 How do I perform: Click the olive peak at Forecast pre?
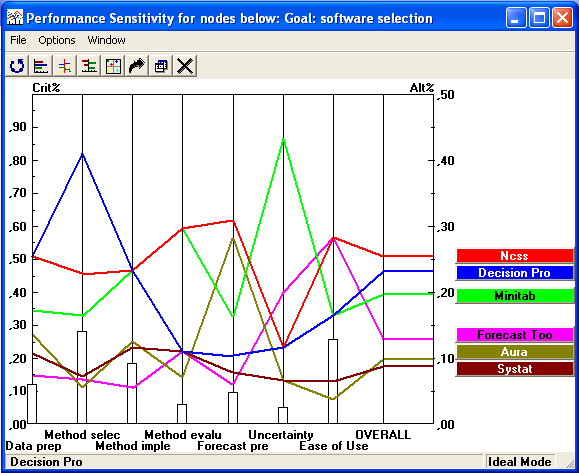click(233, 239)
